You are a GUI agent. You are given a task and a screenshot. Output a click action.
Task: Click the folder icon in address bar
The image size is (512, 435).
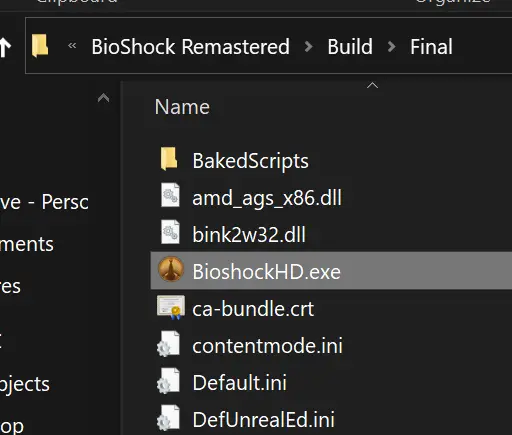[x=40, y=46]
